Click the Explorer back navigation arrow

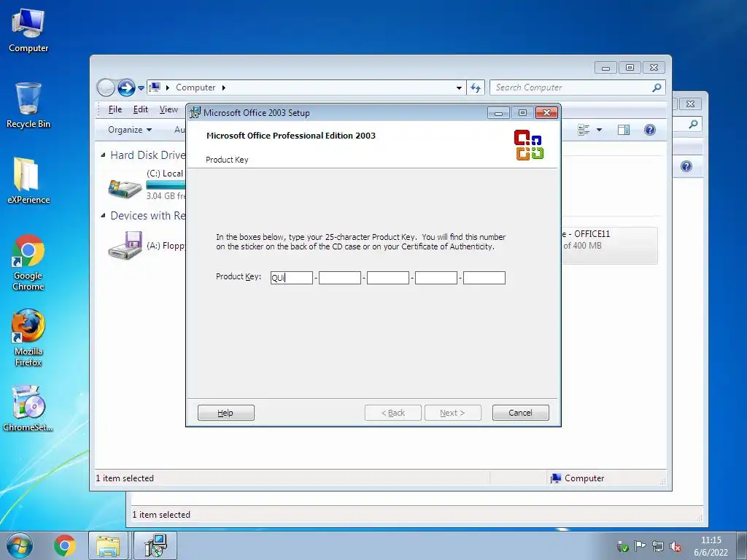pos(106,87)
